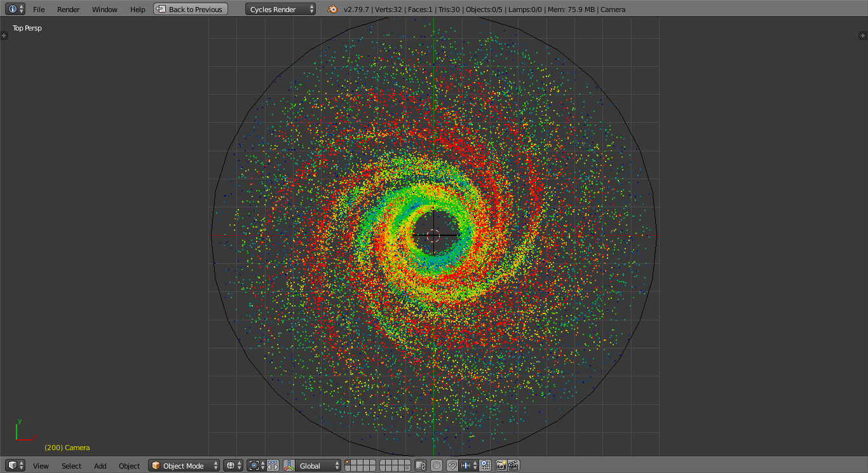Click the OpenGL render animation clapperboard icon
The height and width of the screenshot is (473, 868).
[x=514, y=465]
